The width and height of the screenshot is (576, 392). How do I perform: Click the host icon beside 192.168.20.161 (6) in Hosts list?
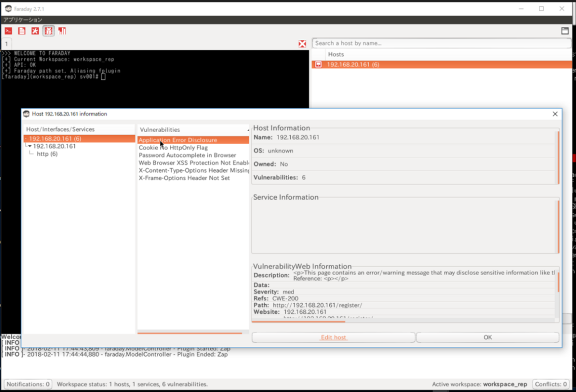(318, 64)
